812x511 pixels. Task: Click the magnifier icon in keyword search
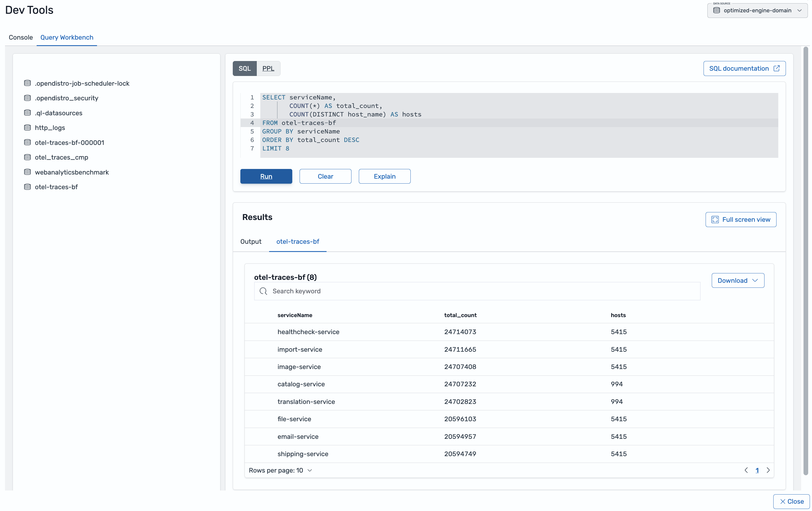tap(263, 291)
